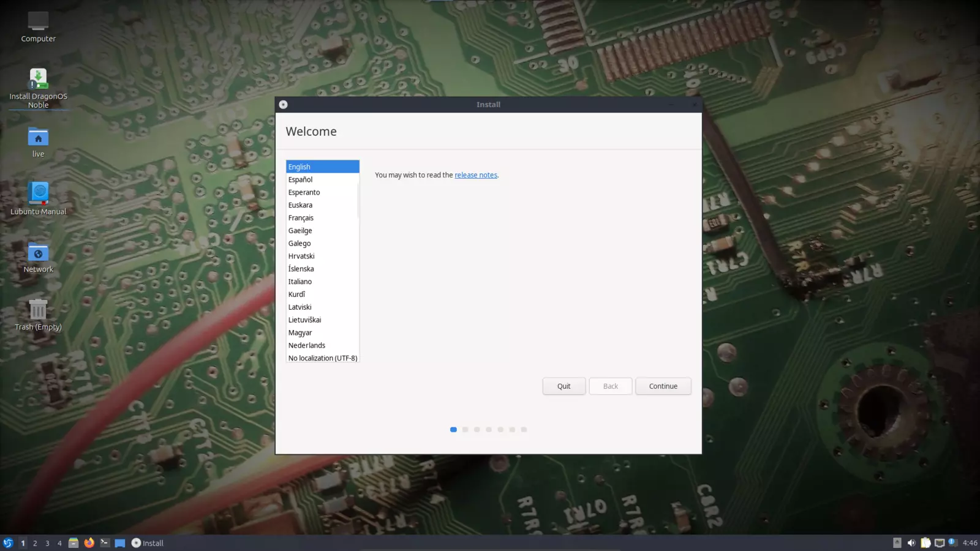Select Galego in the language list
This screenshot has width=980, height=551.
322,244
